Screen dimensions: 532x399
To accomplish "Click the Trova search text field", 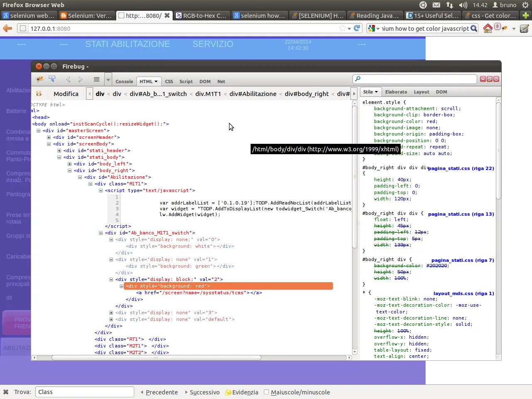I will pyautogui.click(x=84, y=392).
